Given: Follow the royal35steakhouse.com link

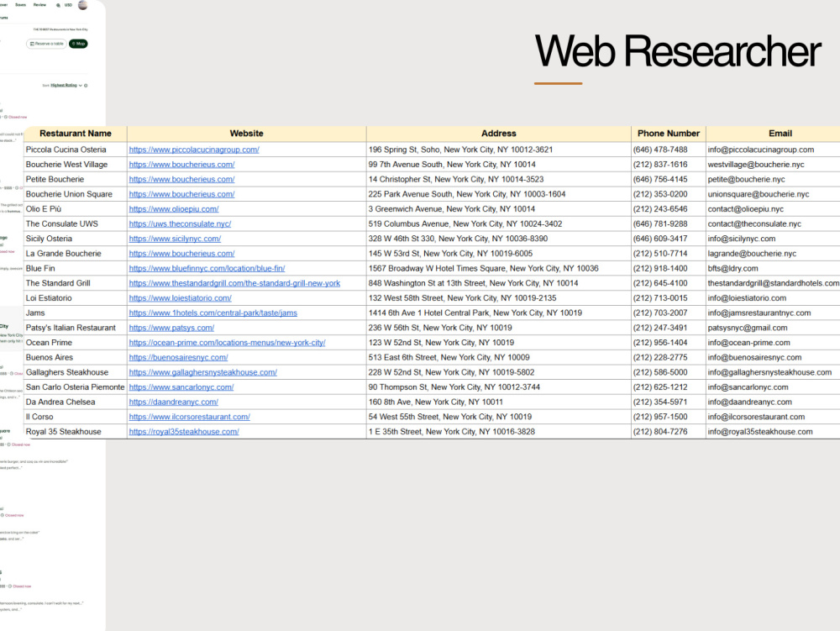Looking at the screenshot, I should pyautogui.click(x=184, y=432).
